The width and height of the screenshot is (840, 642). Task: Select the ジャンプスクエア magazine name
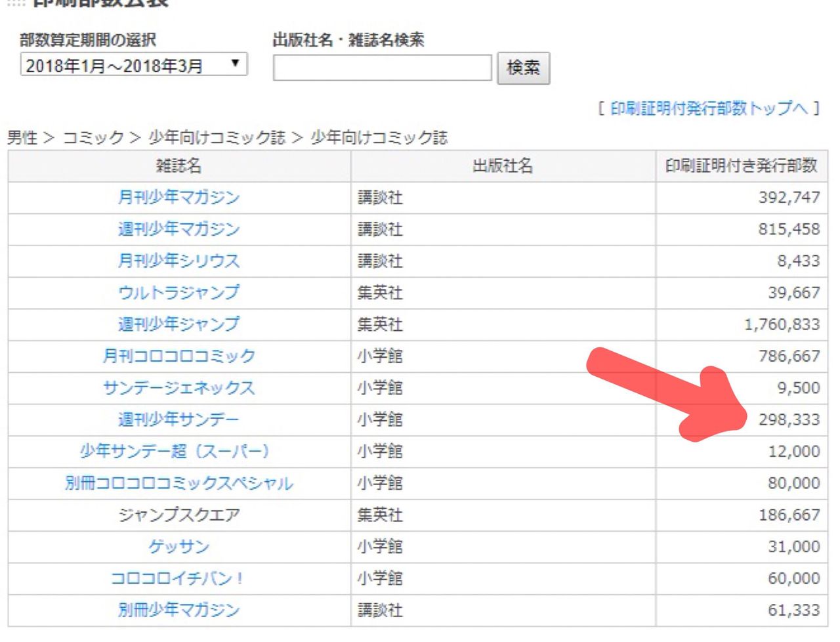[x=178, y=515]
